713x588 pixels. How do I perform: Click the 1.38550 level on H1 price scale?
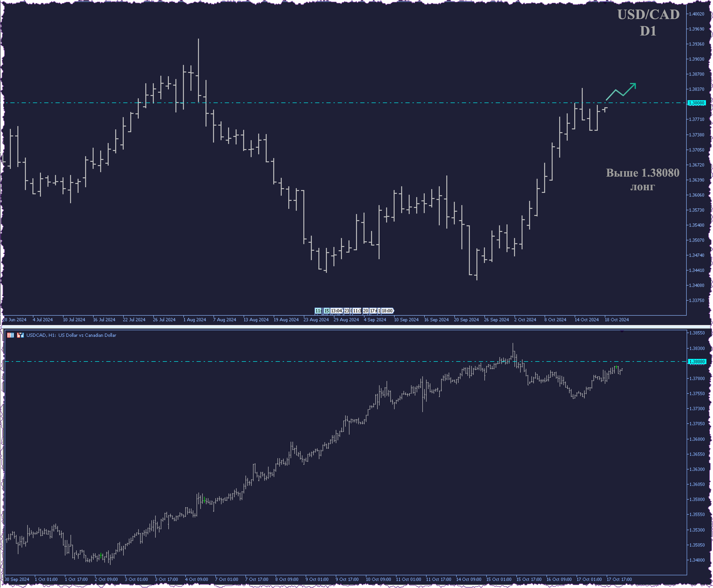coord(697,333)
